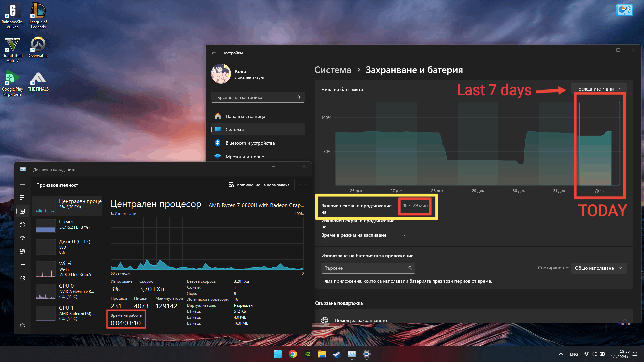The height and width of the screenshot is (362, 644).
Task: Collapse the 'Помощ за захранването' section
Action: 625,320
